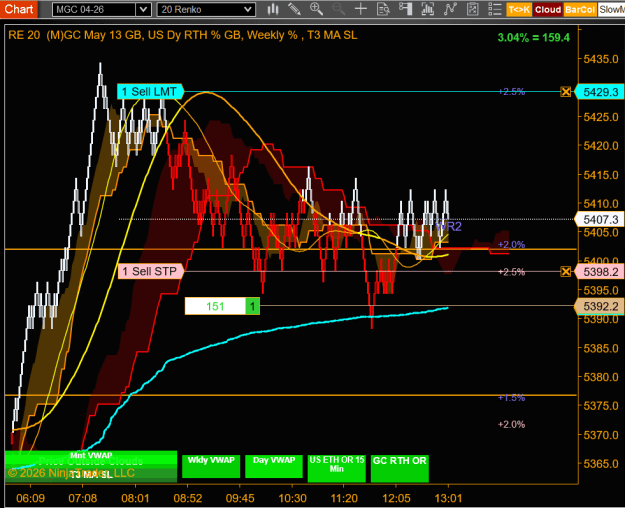Click the position marker showing 151
625x508 pixels.
pos(215,306)
